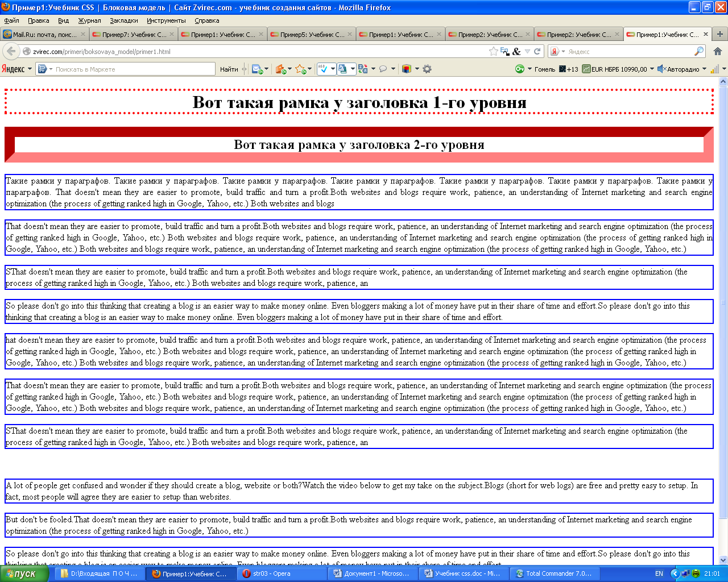This screenshot has width=728, height=582.
Task: Click the green key login icon
Action: pos(520,69)
